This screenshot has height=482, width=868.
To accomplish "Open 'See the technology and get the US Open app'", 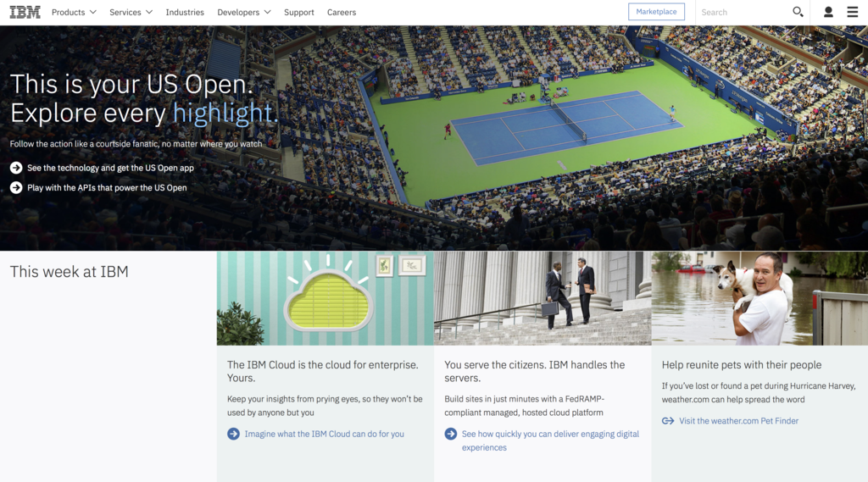I will (110, 168).
